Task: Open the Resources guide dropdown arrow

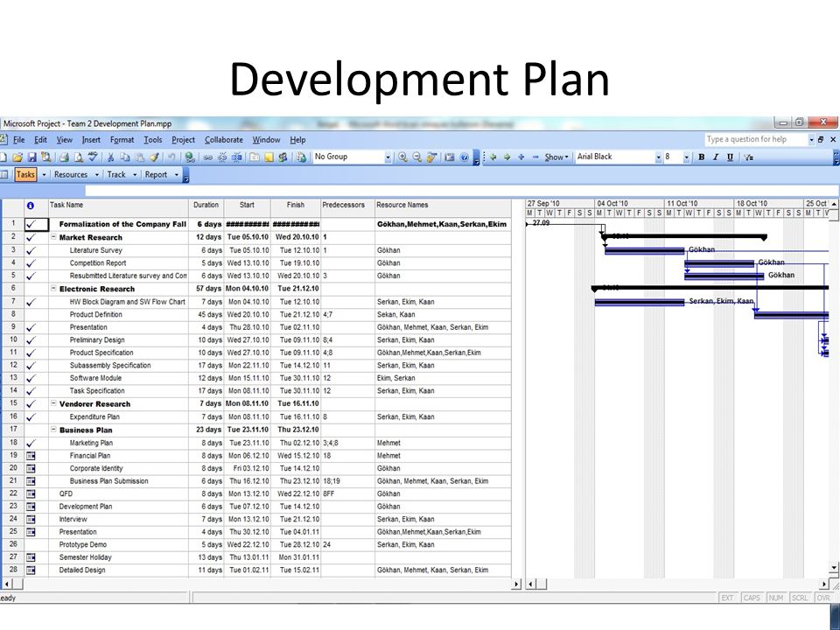Action: pos(97,175)
